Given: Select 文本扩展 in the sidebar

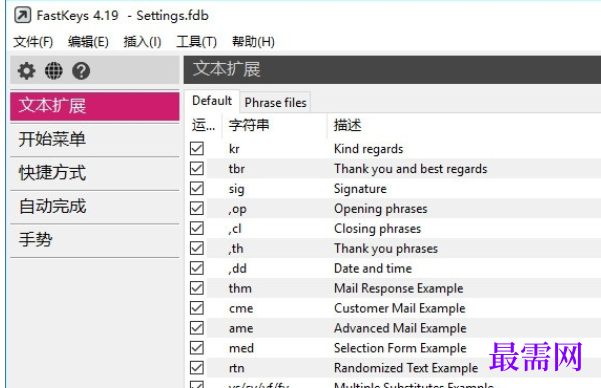Looking at the screenshot, I should point(95,106).
